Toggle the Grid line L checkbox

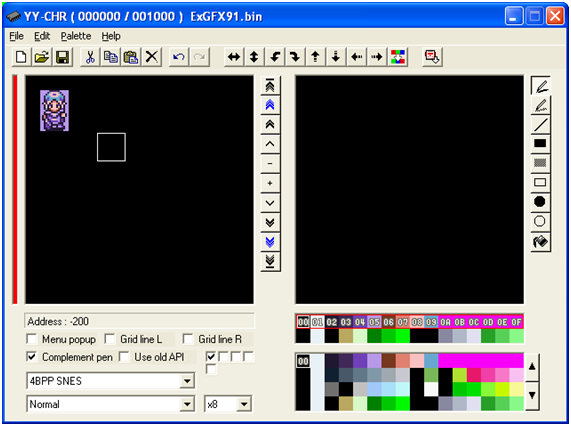pos(110,339)
